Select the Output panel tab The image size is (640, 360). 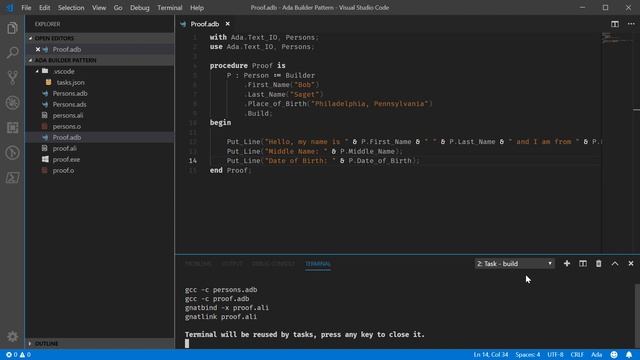coord(232,264)
